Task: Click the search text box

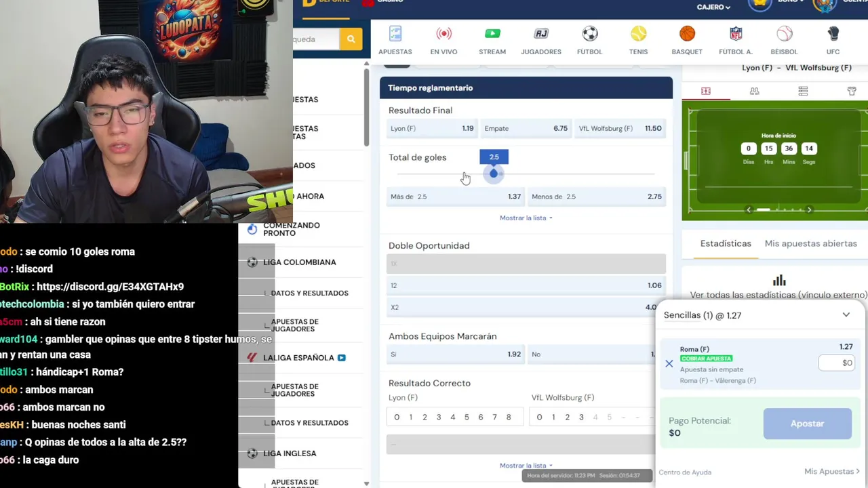Action: click(315, 39)
